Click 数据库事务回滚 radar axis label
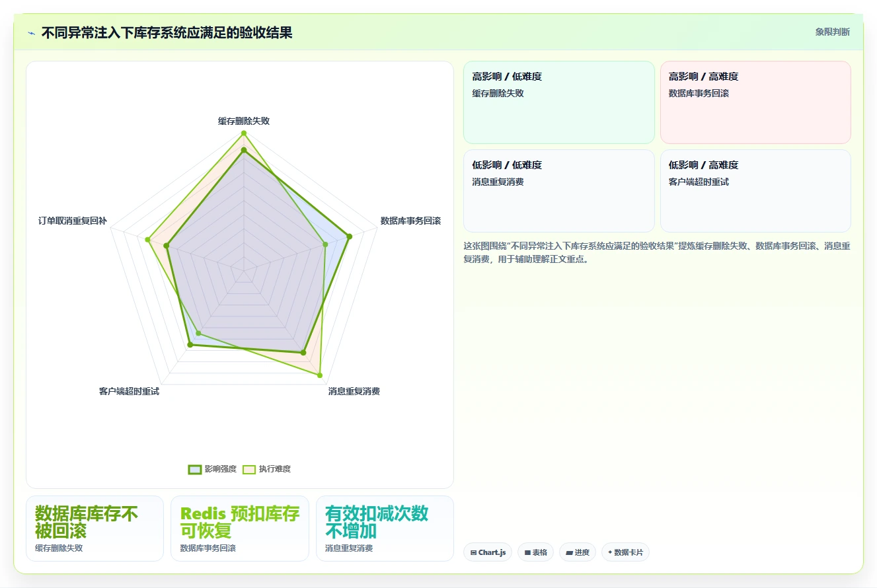 (410, 221)
